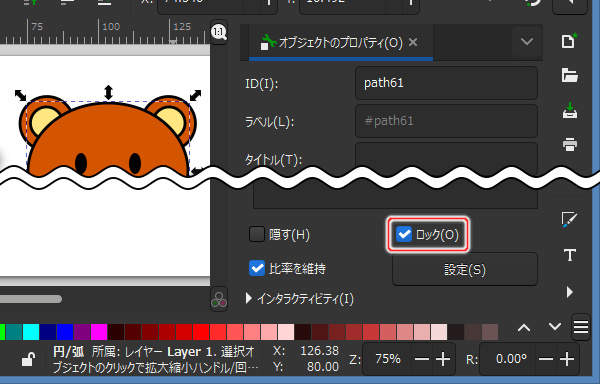Click the color management circles icon
The image size is (600, 384).
pyautogui.click(x=219, y=300)
